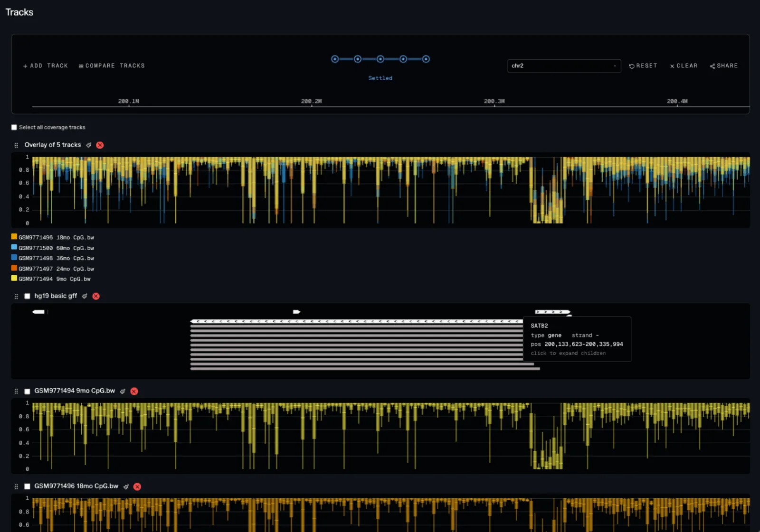760x532 pixels.
Task: Click the last progress step circle
Action: coord(426,59)
